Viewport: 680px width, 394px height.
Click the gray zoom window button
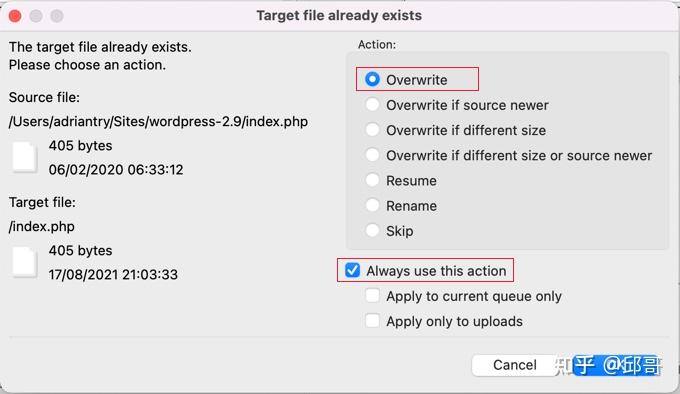click(x=57, y=16)
